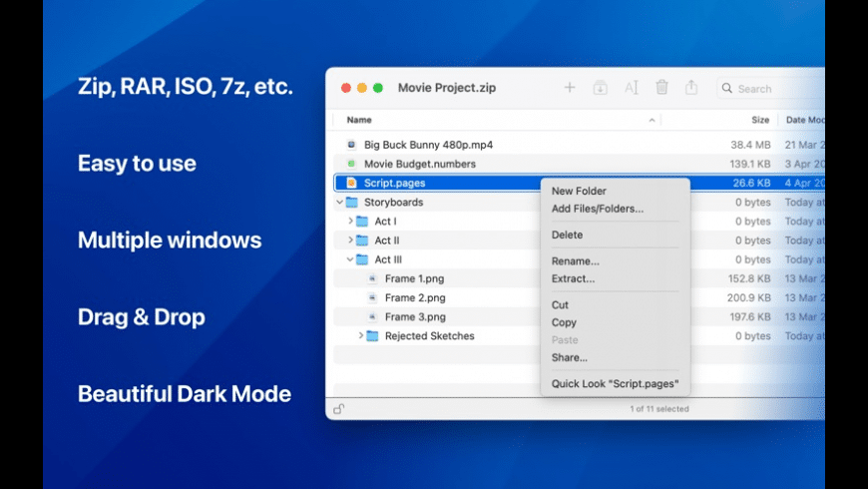
Task: Select the Big Buck Bunny 480p.mp4 row
Action: (579, 145)
